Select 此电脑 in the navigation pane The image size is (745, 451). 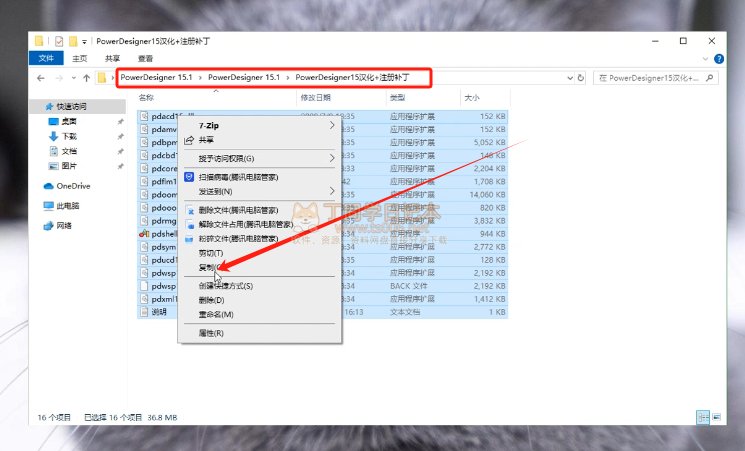click(62, 206)
